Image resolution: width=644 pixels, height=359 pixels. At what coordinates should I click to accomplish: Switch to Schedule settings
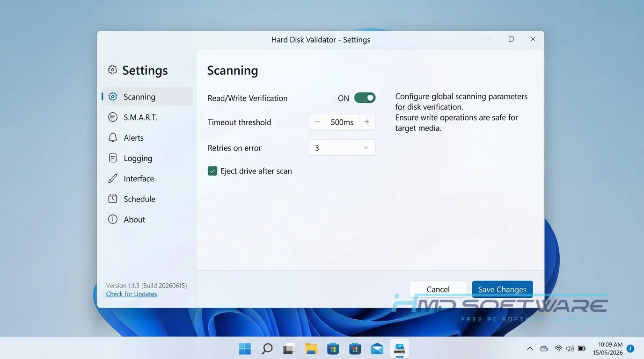[x=147, y=199]
